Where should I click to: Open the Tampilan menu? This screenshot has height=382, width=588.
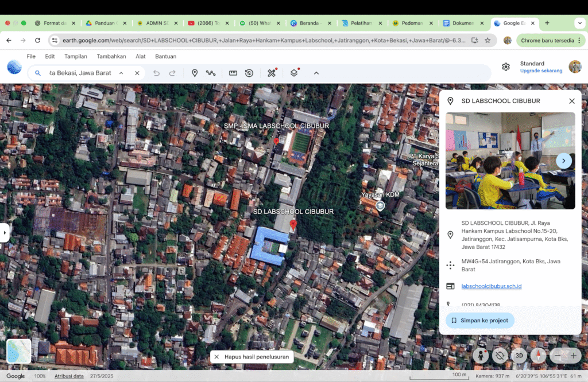(x=75, y=56)
